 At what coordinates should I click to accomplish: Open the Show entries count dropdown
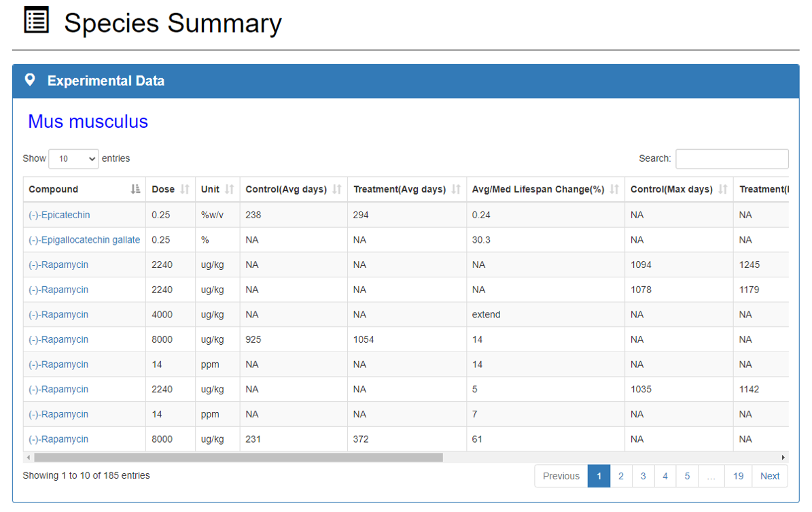coord(73,158)
